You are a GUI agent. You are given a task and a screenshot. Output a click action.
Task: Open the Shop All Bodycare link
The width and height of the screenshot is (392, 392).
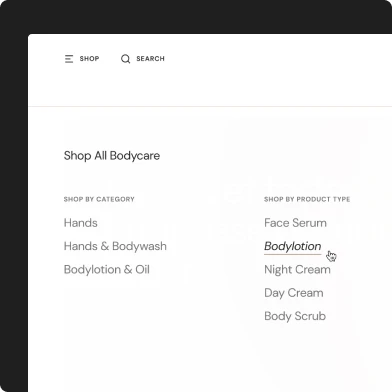[x=112, y=156]
